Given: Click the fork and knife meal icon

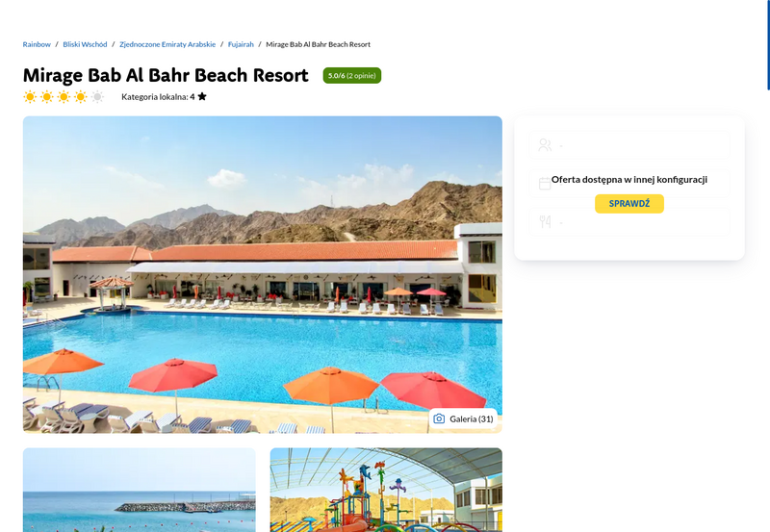Looking at the screenshot, I should point(545,222).
